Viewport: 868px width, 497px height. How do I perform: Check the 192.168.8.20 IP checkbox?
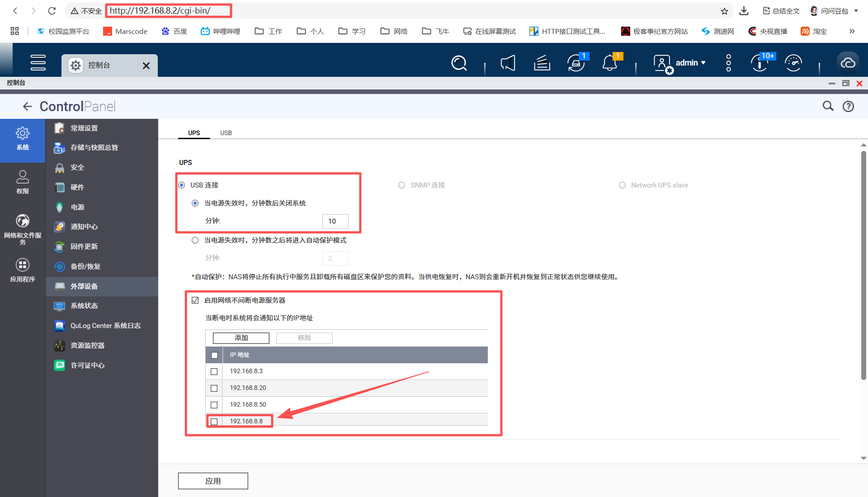[214, 388]
